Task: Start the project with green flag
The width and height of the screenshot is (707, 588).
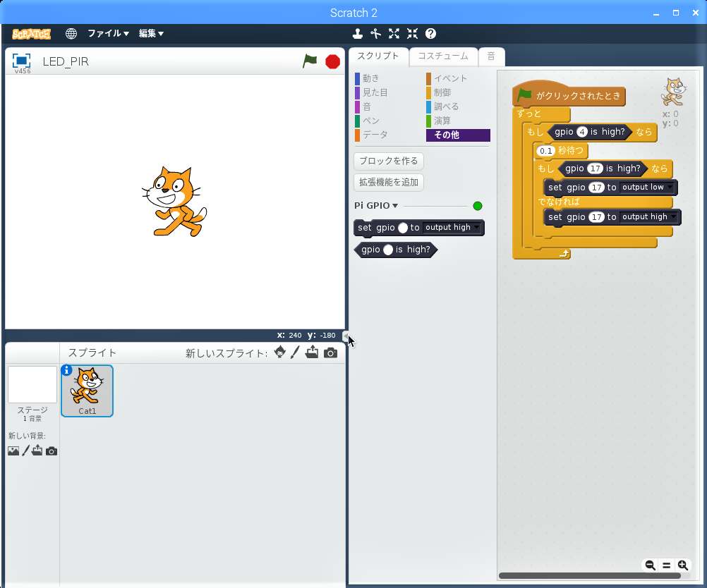Action: 310,61
